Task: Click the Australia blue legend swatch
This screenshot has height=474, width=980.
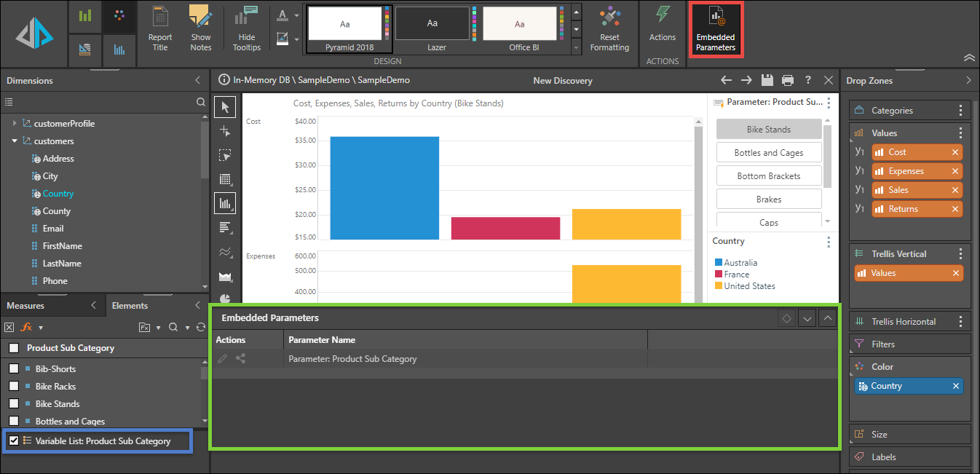Action: pos(719,263)
